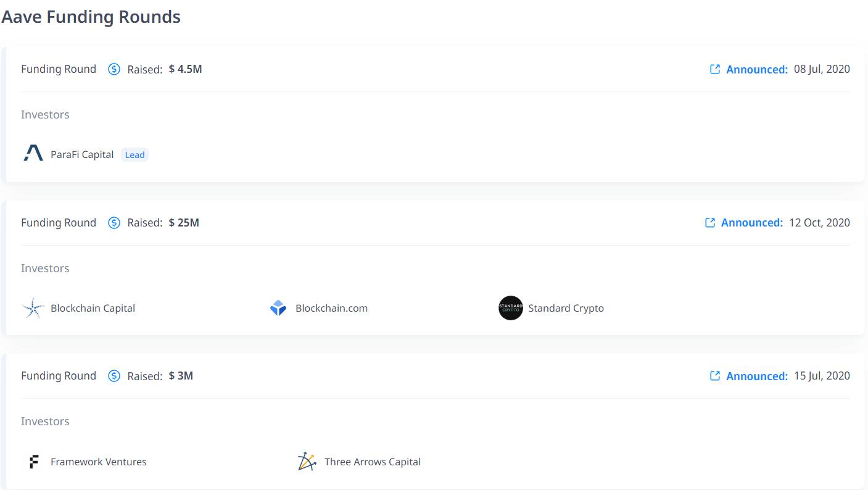Open the Framework Ventures investor name

99,462
